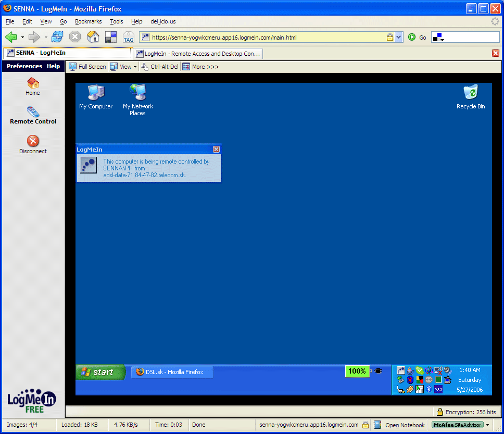
Task: Open the search engine selector dropdown
Action: (439, 38)
